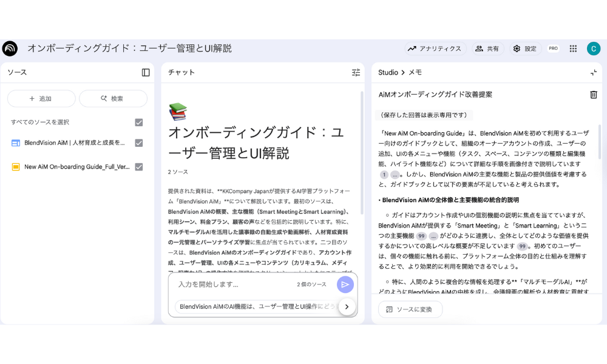Click the （保存した回答は表示専用です） notice
The image size is (607, 364).
click(424, 115)
